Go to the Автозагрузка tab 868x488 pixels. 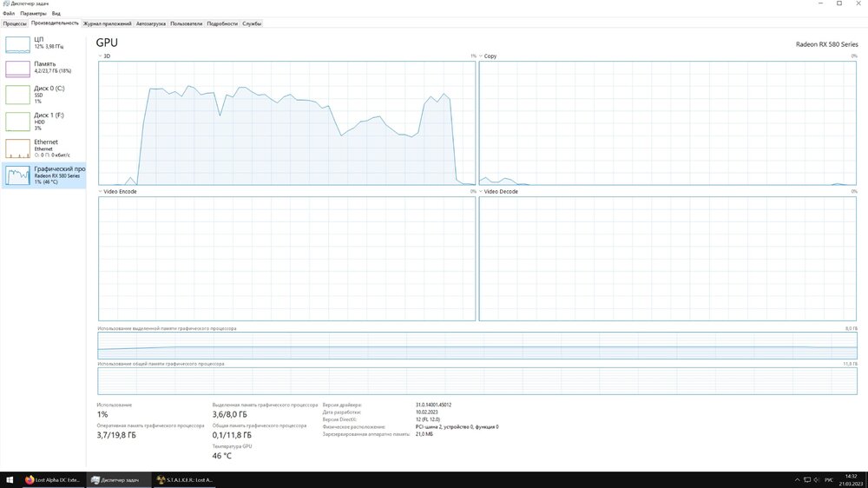tap(151, 23)
